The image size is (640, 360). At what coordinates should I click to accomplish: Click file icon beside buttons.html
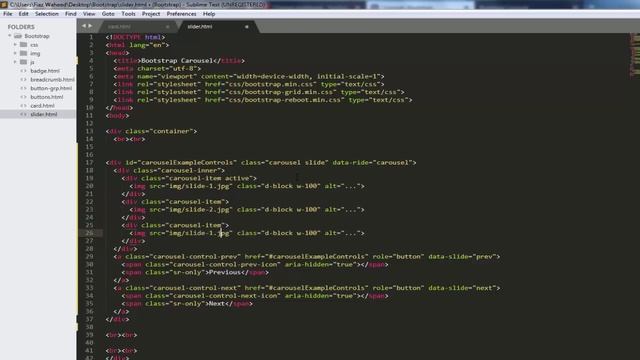pos(23,97)
